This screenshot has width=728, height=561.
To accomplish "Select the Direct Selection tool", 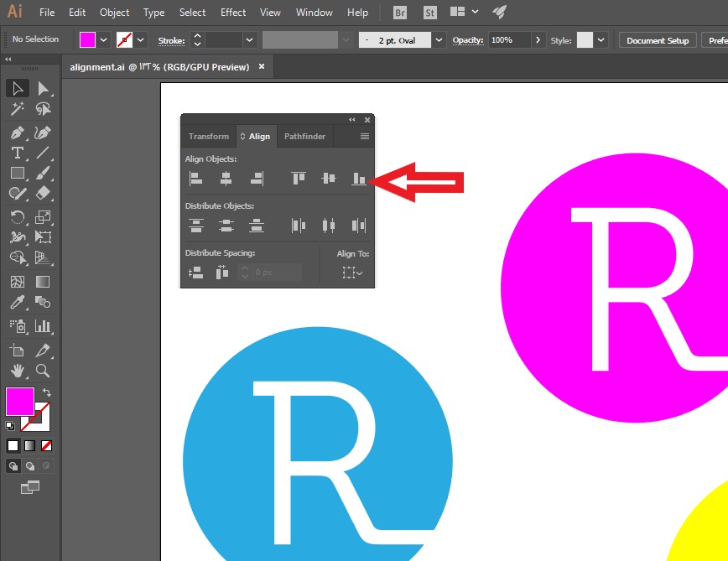I will (43, 88).
